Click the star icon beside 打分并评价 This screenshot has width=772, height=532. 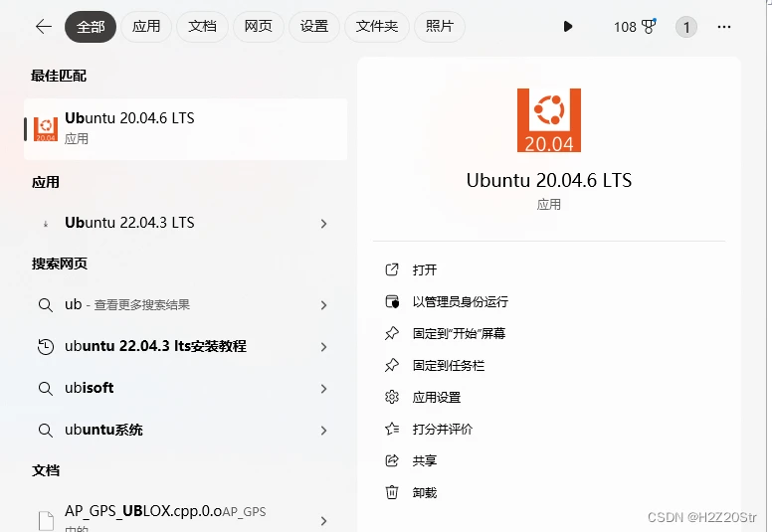[392, 429]
